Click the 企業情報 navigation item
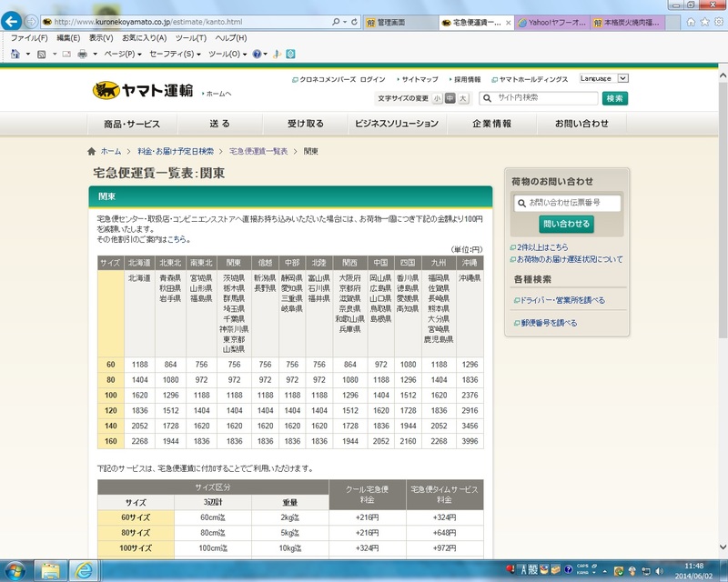 tap(491, 124)
